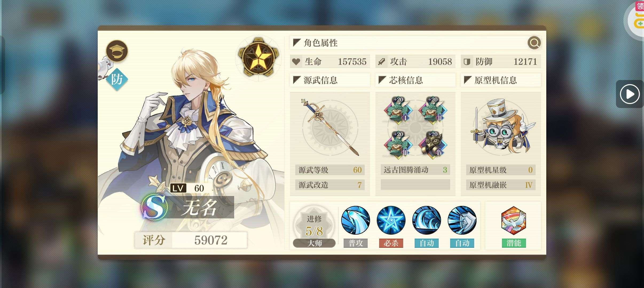Image resolution: width=644 pixels, height=288 pixels.
Task: Tap the 评分 59072 score field
Action: coord(191,240)
